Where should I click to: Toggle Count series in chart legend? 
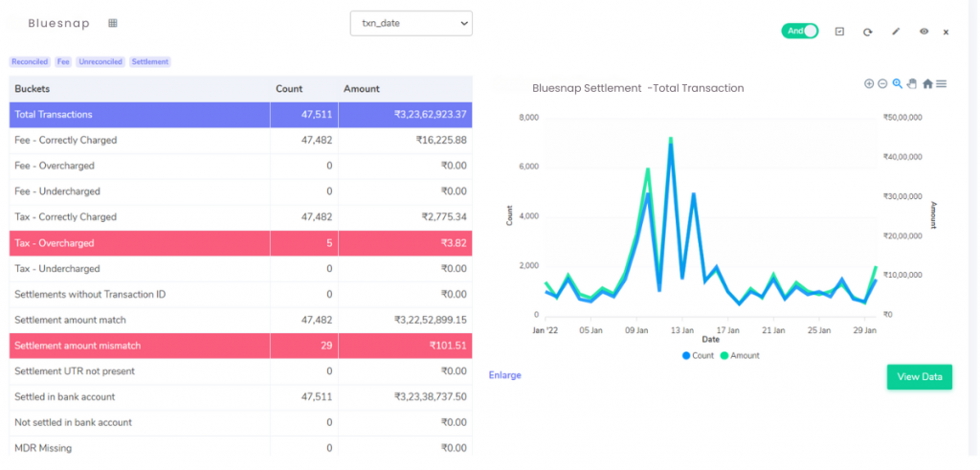coord(698,356)
